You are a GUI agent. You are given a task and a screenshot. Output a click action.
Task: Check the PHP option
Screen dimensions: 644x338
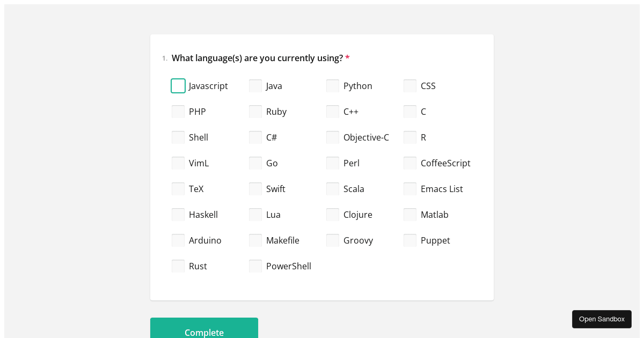coord(178,112)
